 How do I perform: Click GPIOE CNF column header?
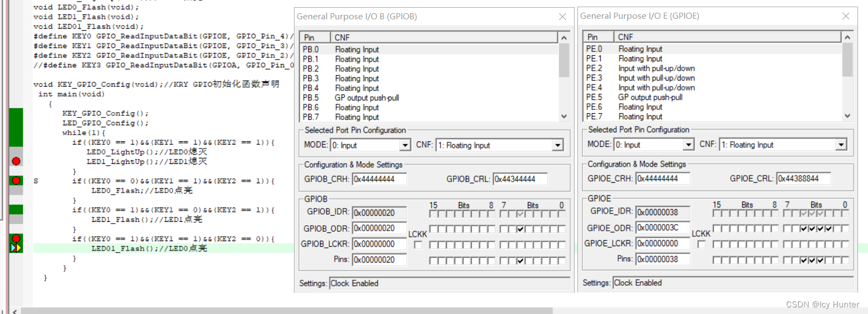pos(728,37)
